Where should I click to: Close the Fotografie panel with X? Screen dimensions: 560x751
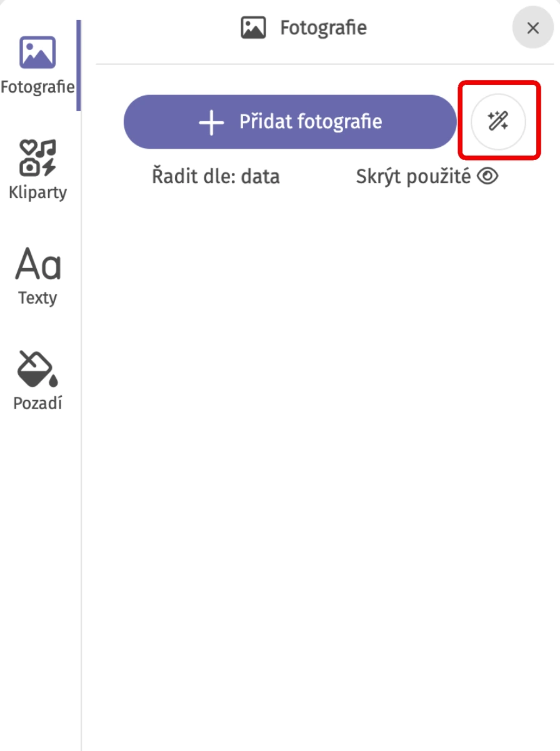click(x=532, y=28)
